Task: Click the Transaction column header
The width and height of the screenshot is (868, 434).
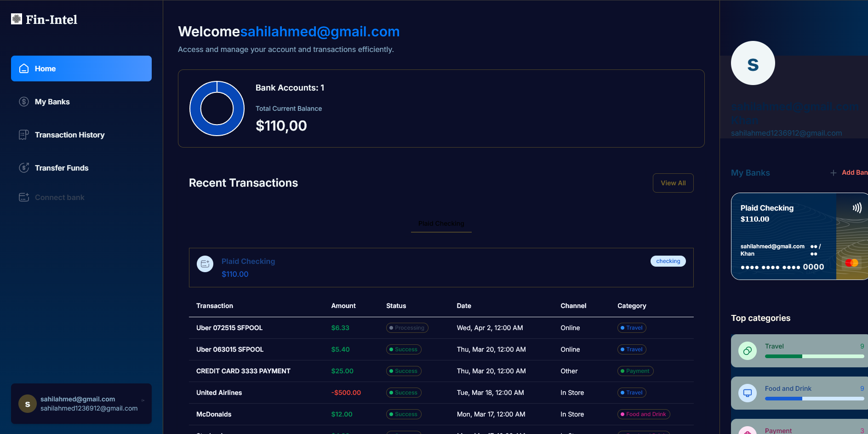Action: [x=215, y=306]
